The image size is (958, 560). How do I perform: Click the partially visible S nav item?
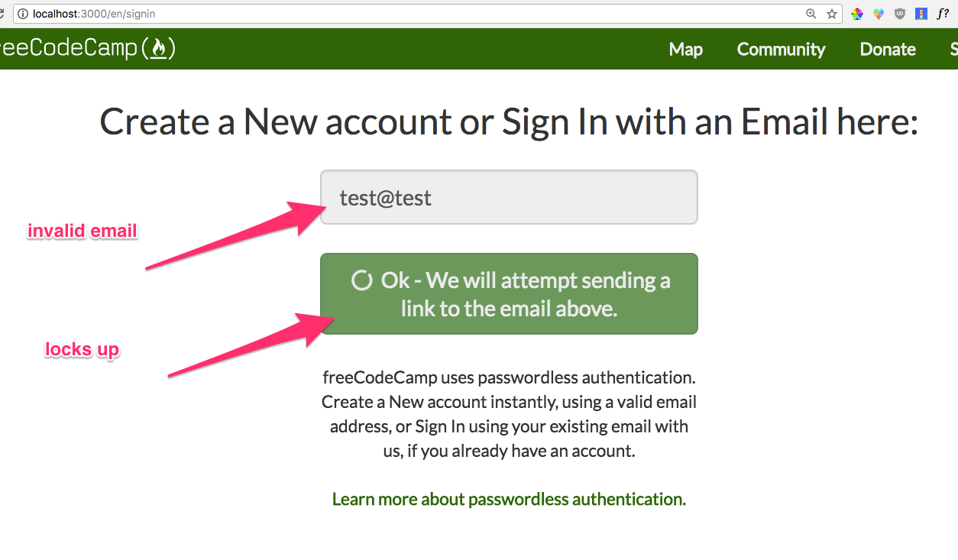[953, 49]
